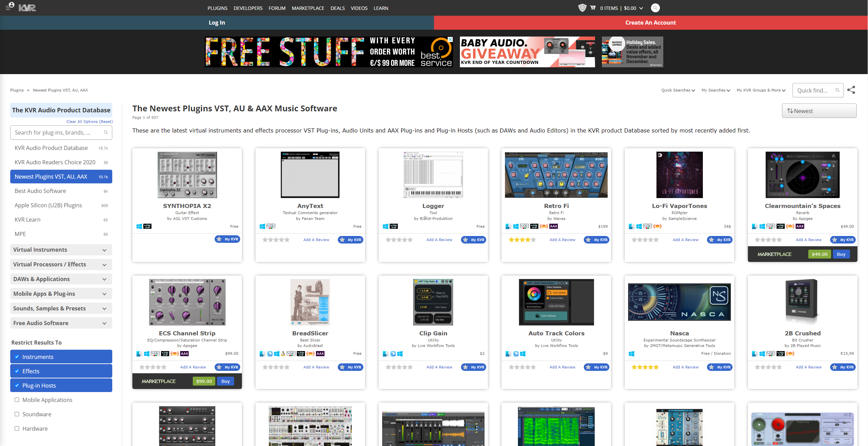Click the magnifier in sidebar search box
This screenshot has width=868, height=446.
[x=106, y=133]
